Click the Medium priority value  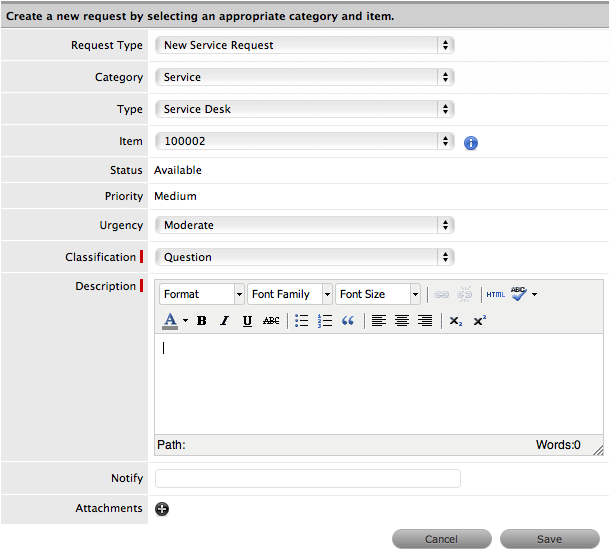[x=175, y=196]
